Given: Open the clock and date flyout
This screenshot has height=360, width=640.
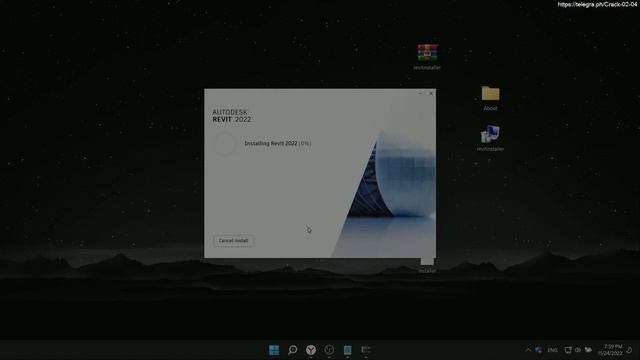Looking at the screenshot, I should tap(610, 350).
